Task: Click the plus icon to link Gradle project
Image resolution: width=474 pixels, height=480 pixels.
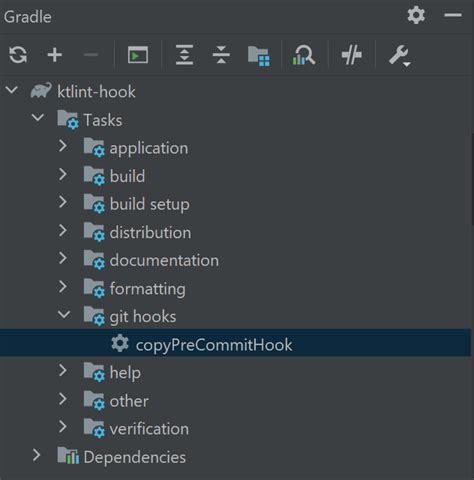Action: (x=55, y=55)
